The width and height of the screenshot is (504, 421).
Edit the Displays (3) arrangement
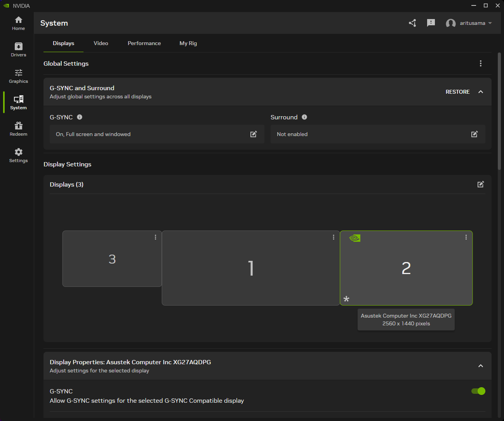(x=481, y=184)
